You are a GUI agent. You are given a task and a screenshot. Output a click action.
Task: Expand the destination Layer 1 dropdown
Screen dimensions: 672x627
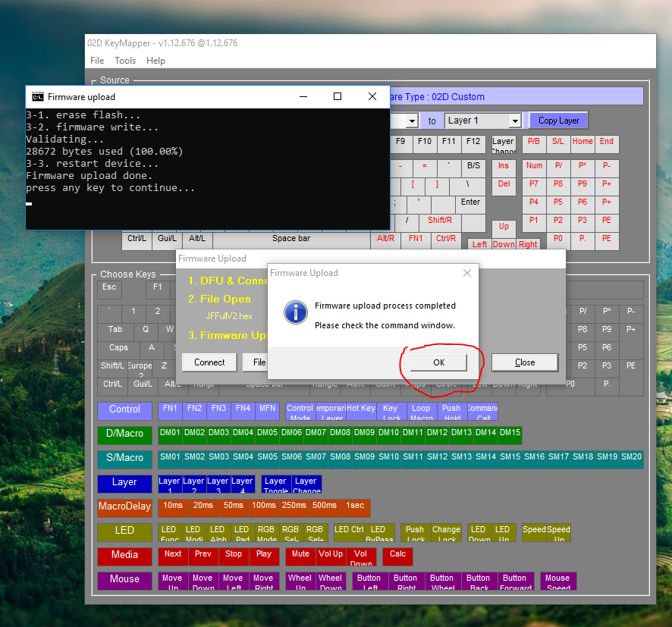[x=515, y=121]
